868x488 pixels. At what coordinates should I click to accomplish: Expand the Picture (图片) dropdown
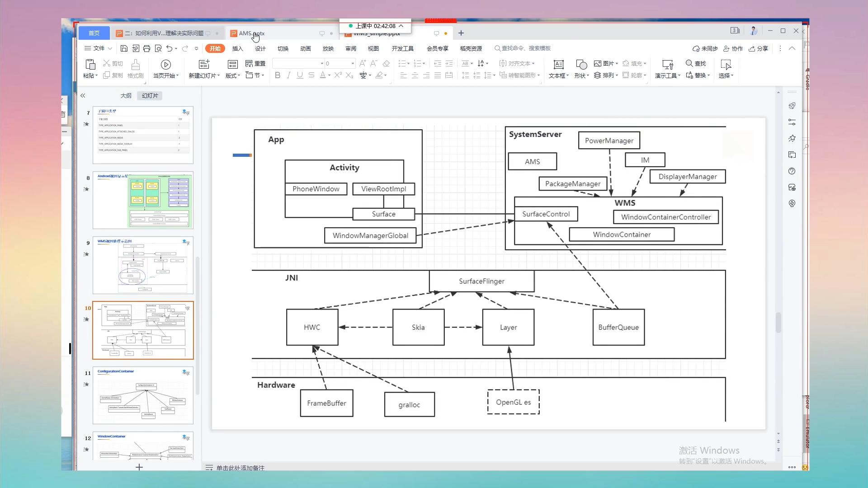pos(617,64)
